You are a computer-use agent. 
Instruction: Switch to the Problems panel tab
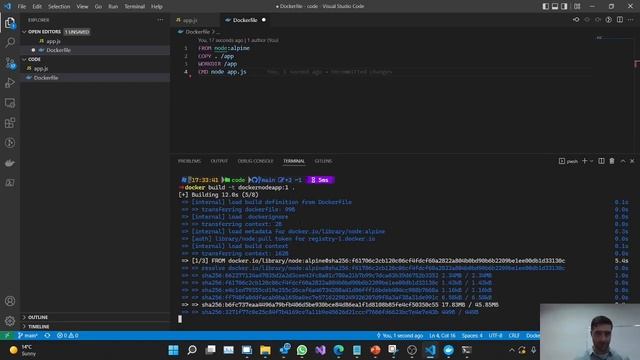(x=189, y=161)
